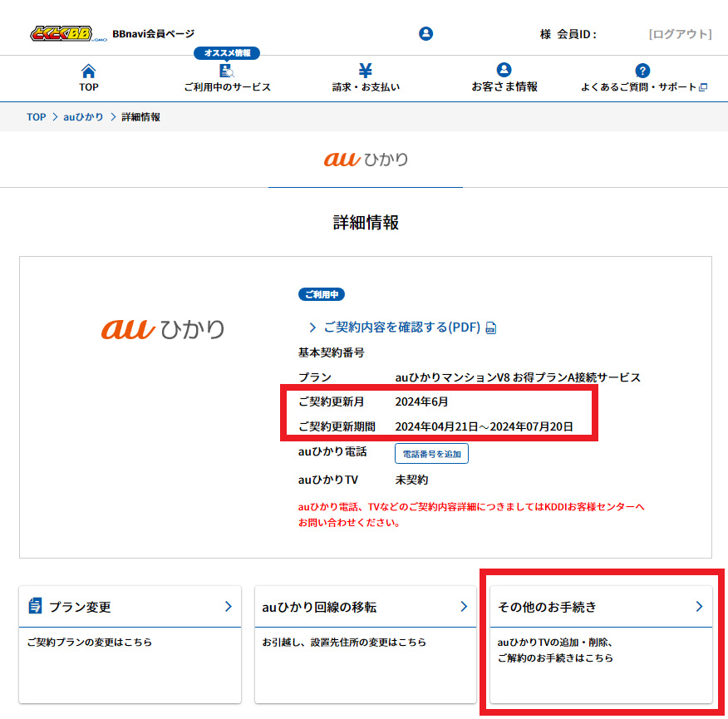The height and width of the screenshot is (719, 728).
Task: Open ご利用中のサービス document icon
Action: [x=227, y=71]
